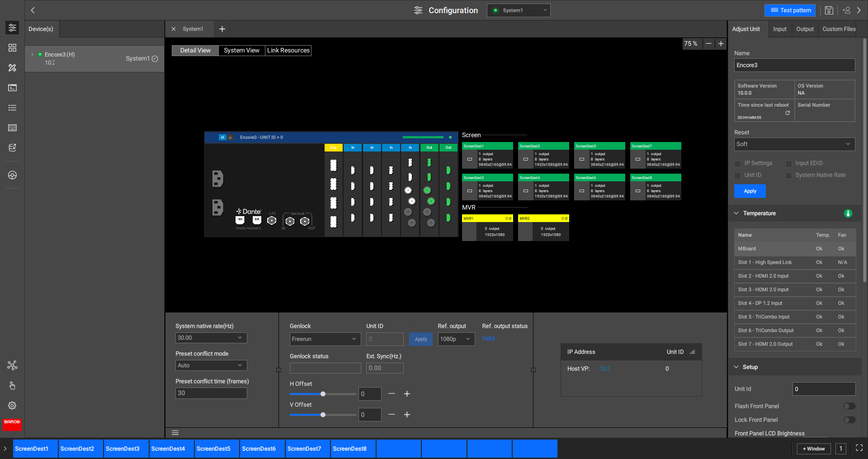Zoom out the canvas with minus

[708, 43]
